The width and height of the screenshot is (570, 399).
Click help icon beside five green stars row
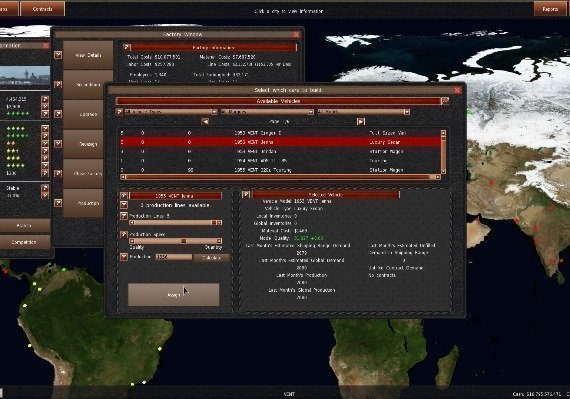pos(45,114)
